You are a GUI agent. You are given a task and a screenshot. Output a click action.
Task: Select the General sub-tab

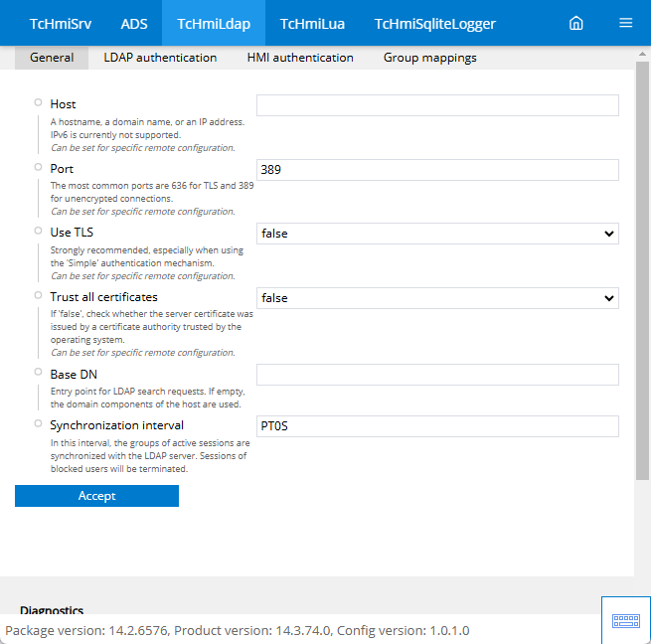coord(52,58)
